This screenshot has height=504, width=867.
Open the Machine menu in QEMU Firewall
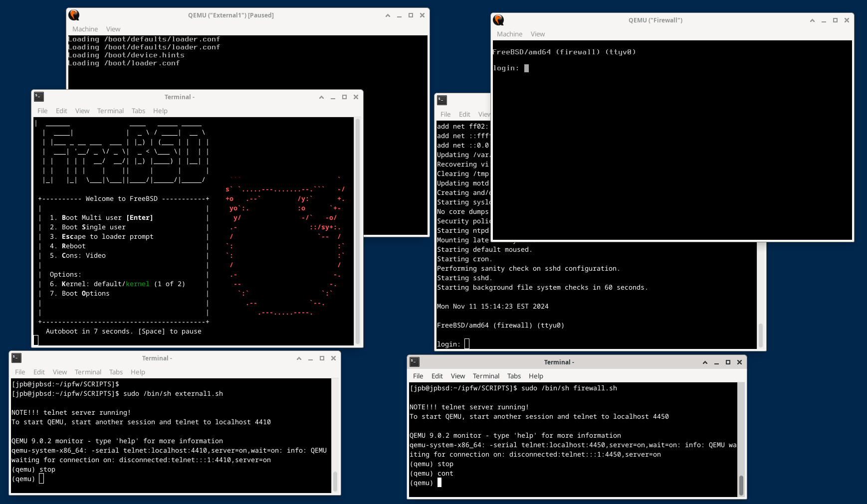click(x=509, y=34)
